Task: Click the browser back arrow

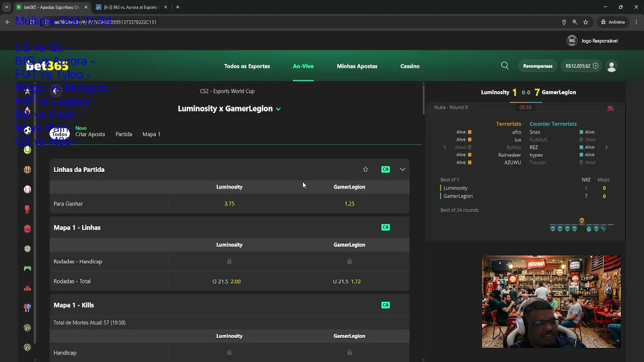Action: point(8,22)
